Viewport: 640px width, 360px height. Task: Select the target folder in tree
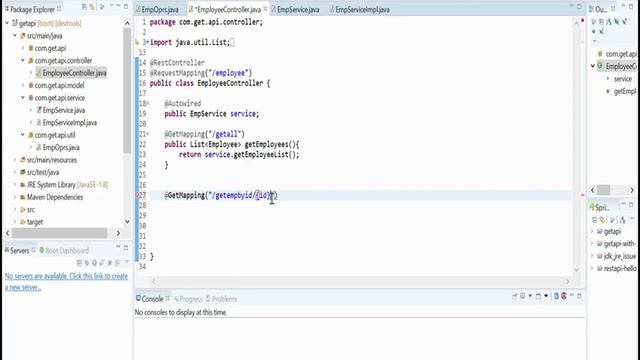tap(35, 222)
